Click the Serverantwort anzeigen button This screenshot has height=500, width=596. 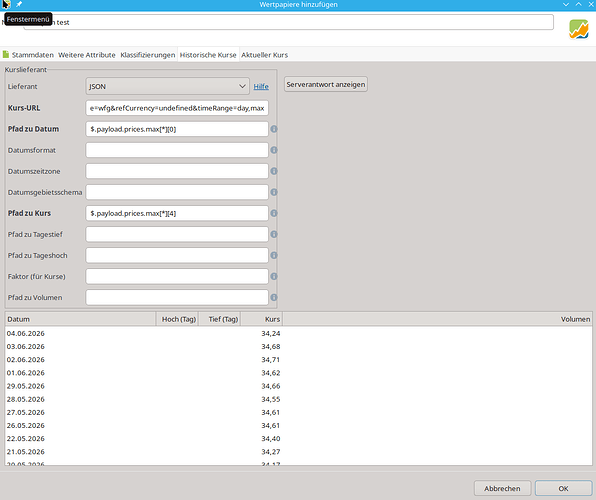(326, 84)
